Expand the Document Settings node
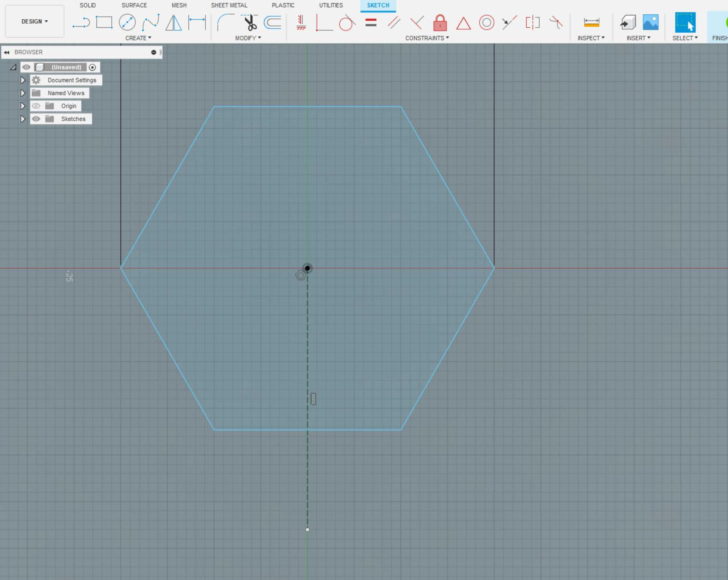 pos(23,80)
